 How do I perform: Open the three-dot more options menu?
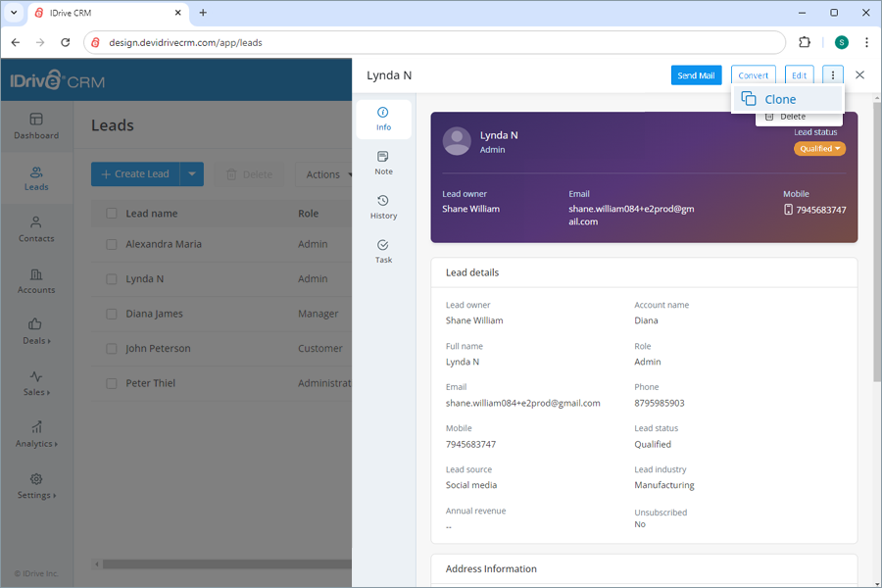[x=832, y=74]
